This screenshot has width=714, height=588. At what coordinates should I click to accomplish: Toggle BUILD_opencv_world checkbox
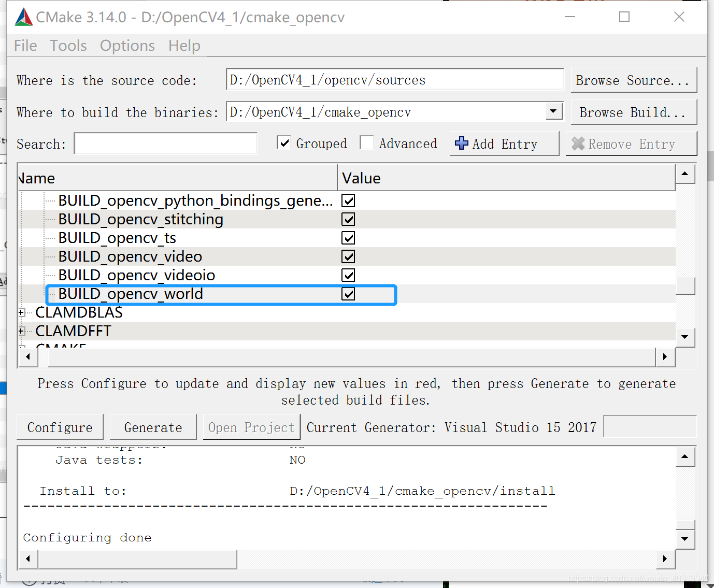pyautogui.click(x=348, y=294)
